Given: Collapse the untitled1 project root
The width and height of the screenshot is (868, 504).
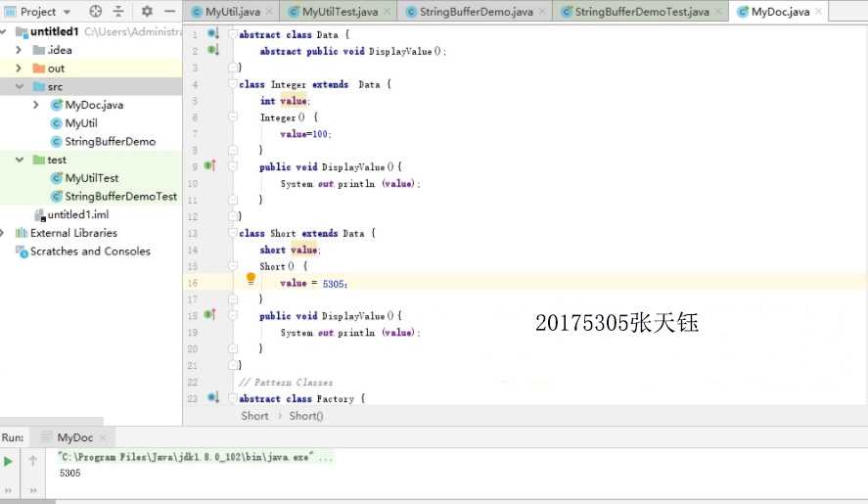Looking at the screenshot, I should pos(3,31).
